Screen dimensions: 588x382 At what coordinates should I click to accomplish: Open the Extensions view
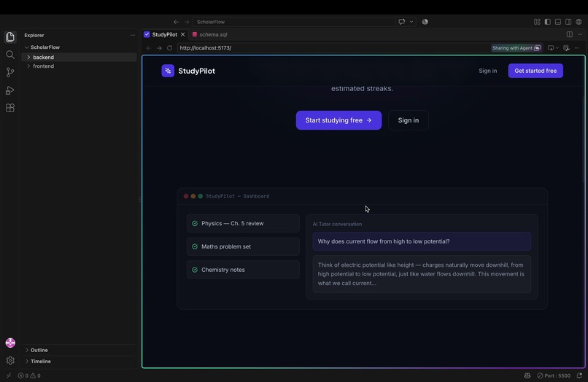point(10,108)
